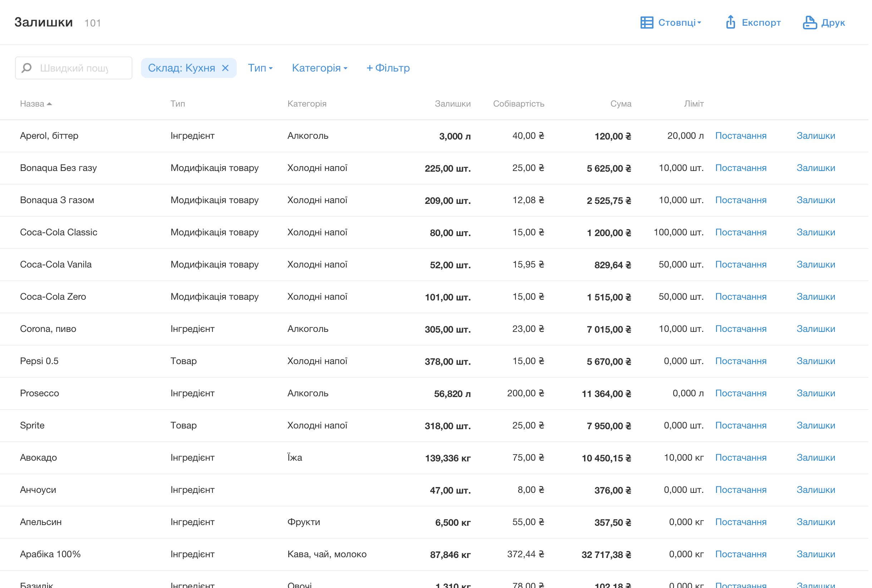This screenshot has width=872, height=588.
Task: Open the Тип filter dropdown
Action: coord(260,68)
